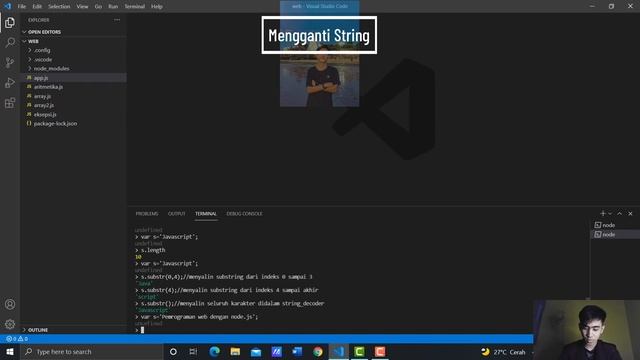Screen dimensions: 640x360
Task: Open the terminal launch profile dropdown arrow
Action: tap(610, 213)
